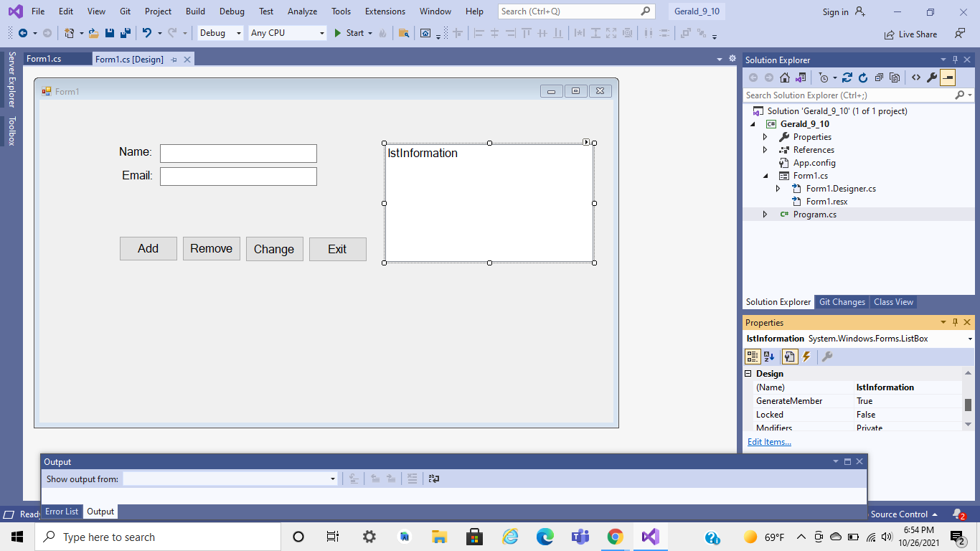
Task: Click the Refresh icon in Solution Explorer
Action: tap(862, 77)
